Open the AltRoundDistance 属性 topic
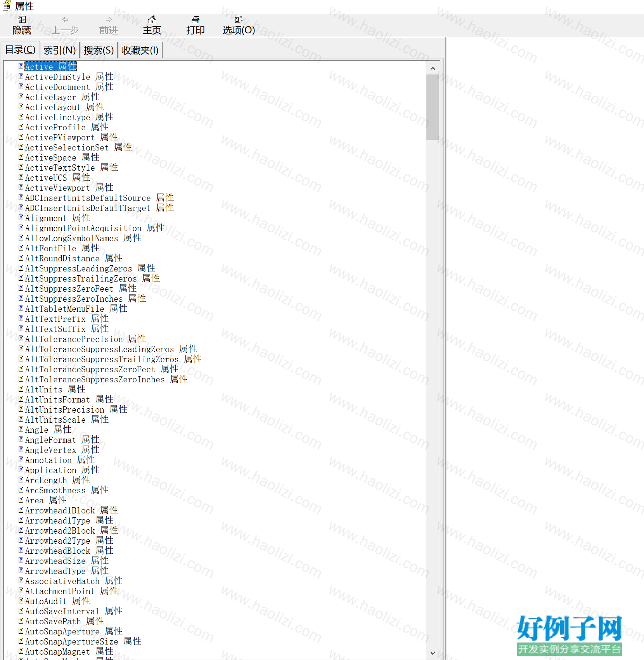644x660 pixels. click(74, 258)
